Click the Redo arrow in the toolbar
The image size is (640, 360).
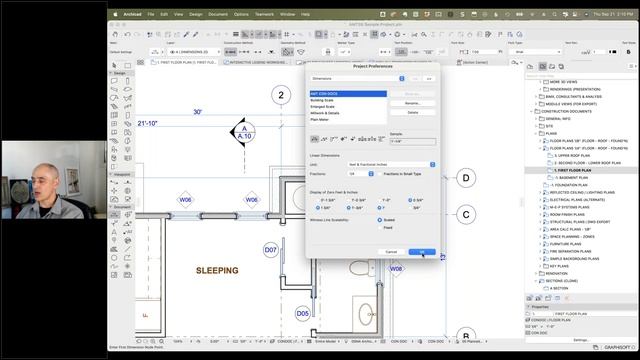coord(137,35)
